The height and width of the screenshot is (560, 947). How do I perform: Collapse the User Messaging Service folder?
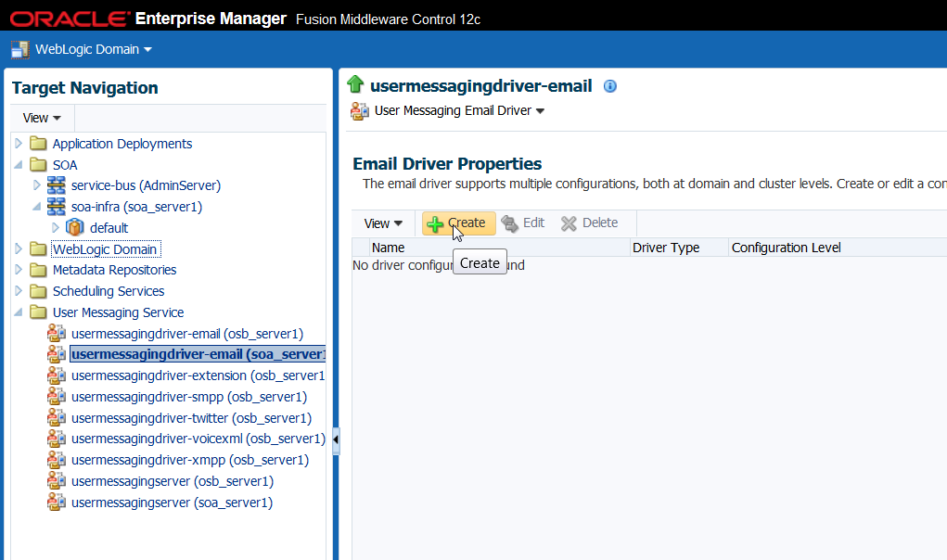(x=19, y=312)
